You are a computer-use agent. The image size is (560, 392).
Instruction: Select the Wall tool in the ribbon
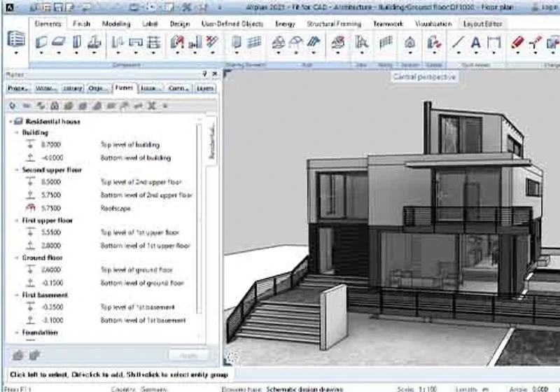click(41, 42)
